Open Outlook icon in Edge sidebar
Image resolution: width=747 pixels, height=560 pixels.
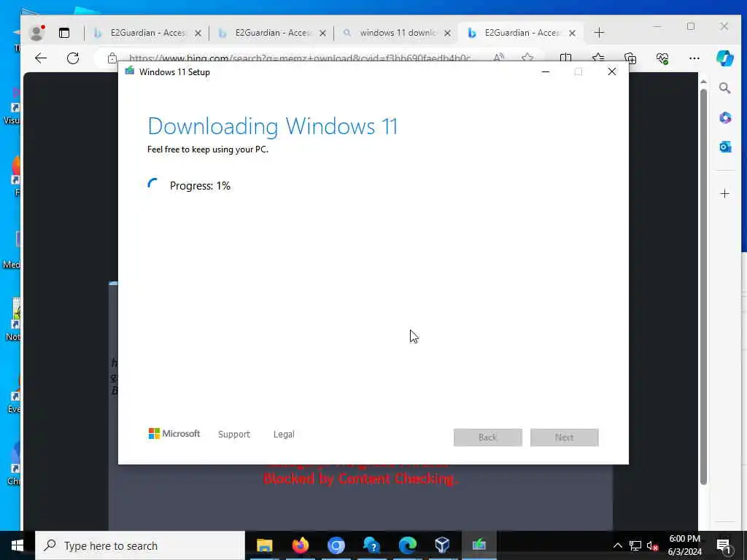coord(724,147)
